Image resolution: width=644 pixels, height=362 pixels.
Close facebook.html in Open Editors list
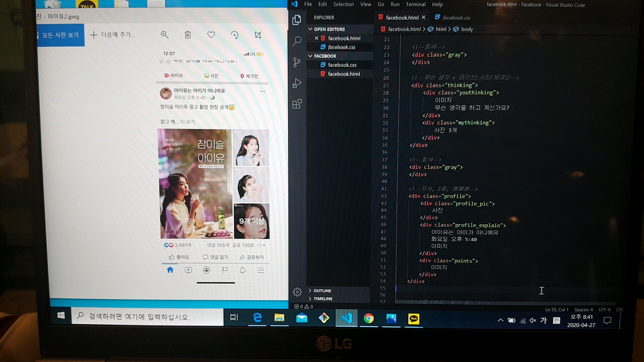[x=316, y=38]
